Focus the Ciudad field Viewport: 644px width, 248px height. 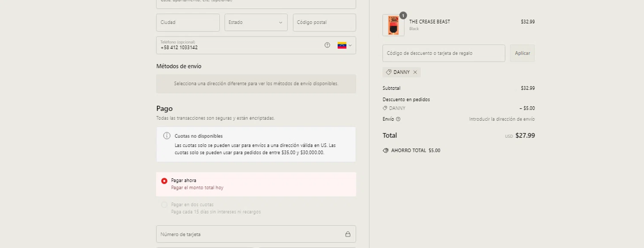click(188, 22)
